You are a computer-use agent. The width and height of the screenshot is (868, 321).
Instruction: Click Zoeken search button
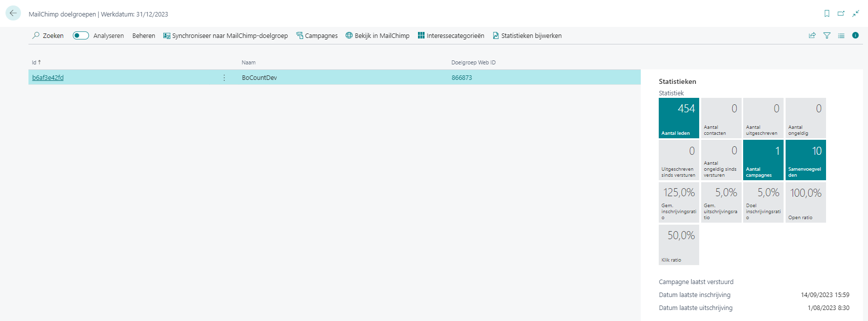pyautogui.click(x=48, y=35)
